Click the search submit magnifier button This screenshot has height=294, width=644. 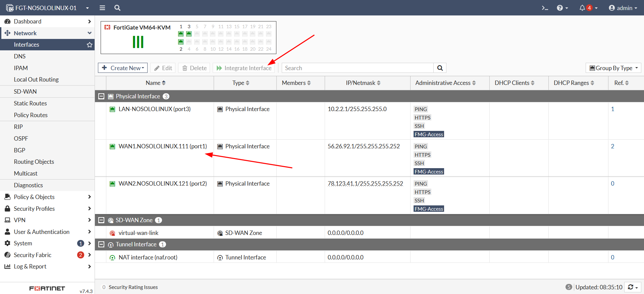(x=440, y=68)
